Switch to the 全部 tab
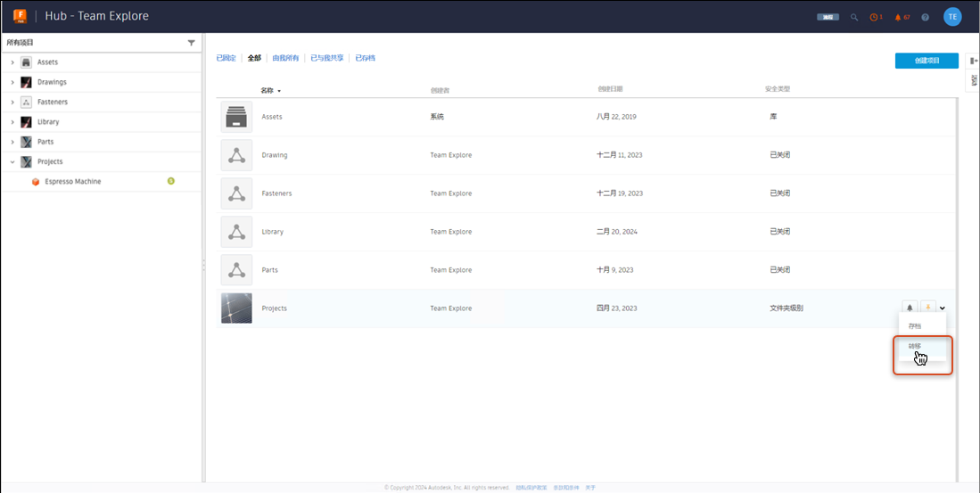This screenshot has width=980, height=493. pyautogui.click(x=254, y=58)
